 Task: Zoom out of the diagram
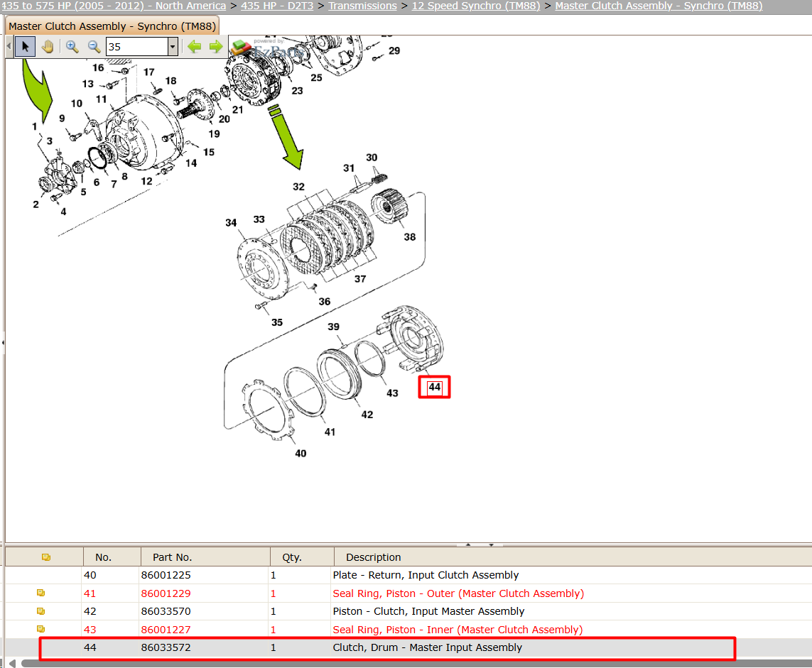(94, 47)
